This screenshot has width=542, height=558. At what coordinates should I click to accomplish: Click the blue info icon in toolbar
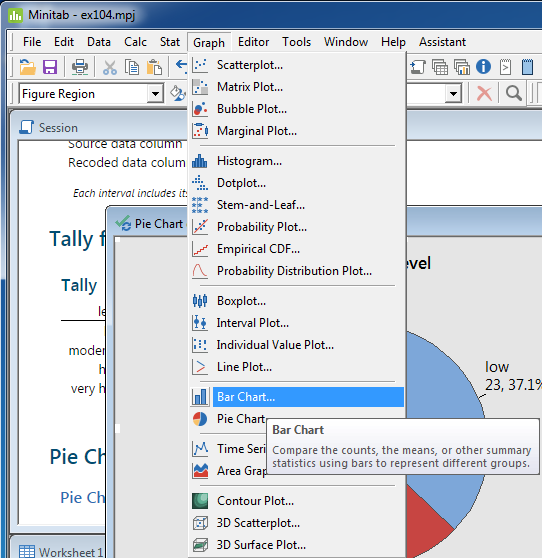[483, 67]
